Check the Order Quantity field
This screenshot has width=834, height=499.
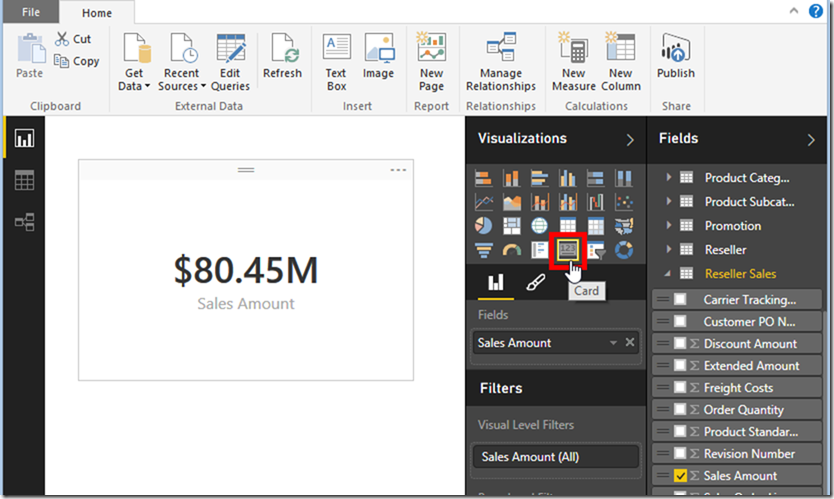(x=680, y=410)
